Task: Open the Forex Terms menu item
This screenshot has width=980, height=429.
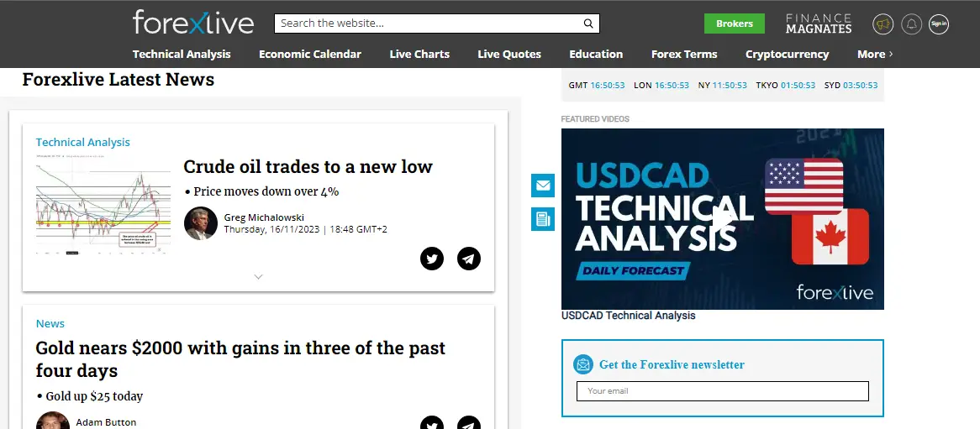Action: click(684, 55)
